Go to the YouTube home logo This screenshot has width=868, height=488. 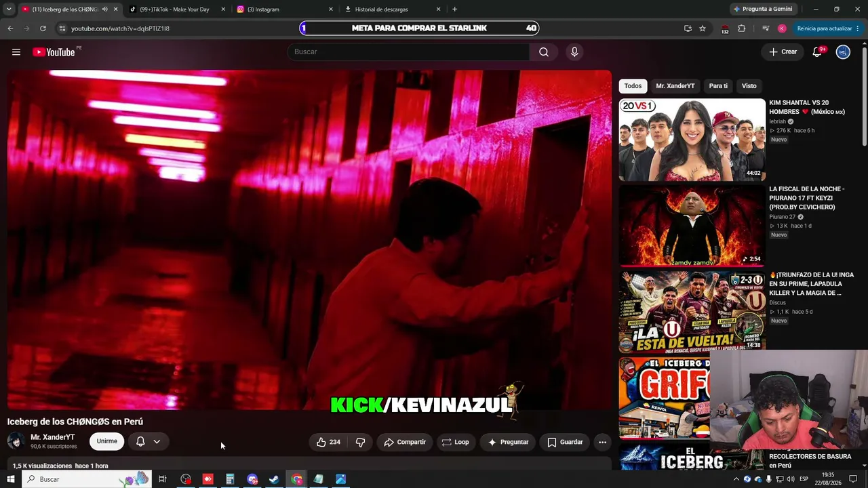[54, 52]
